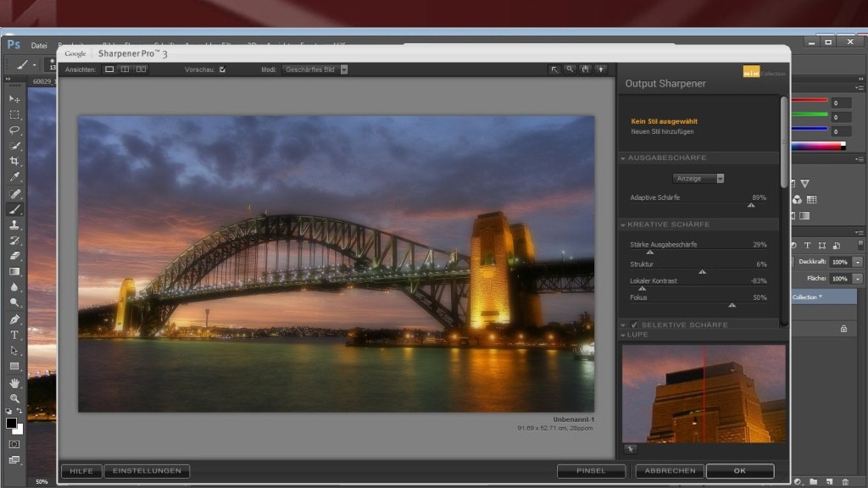Select the Lasso tool

pos(14,130)
